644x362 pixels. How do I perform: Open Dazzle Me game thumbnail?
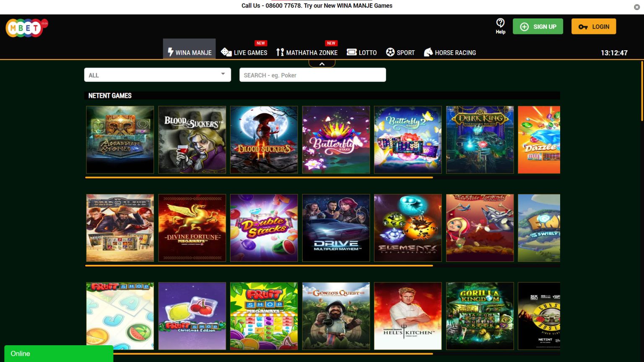click(539, 140)
